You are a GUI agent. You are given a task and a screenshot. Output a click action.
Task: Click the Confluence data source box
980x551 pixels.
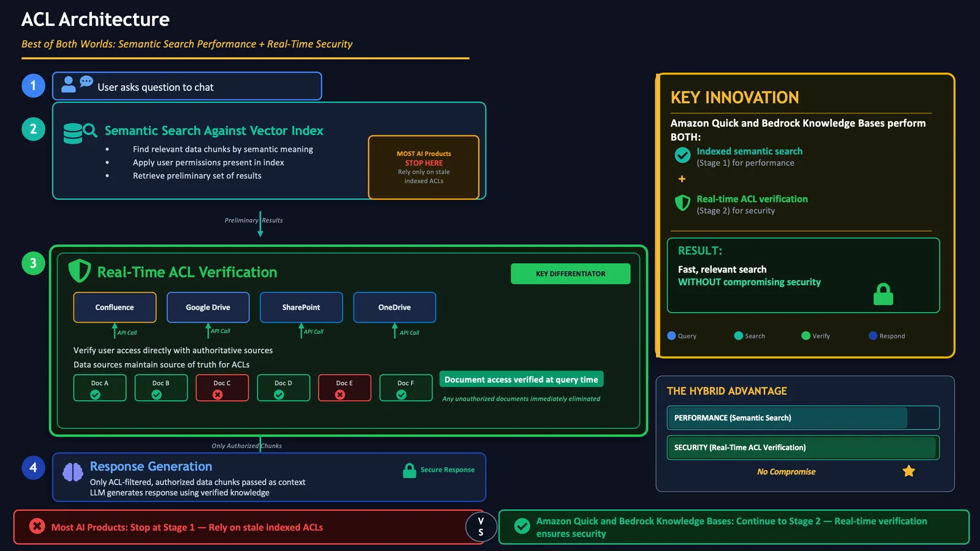point(115,307)
